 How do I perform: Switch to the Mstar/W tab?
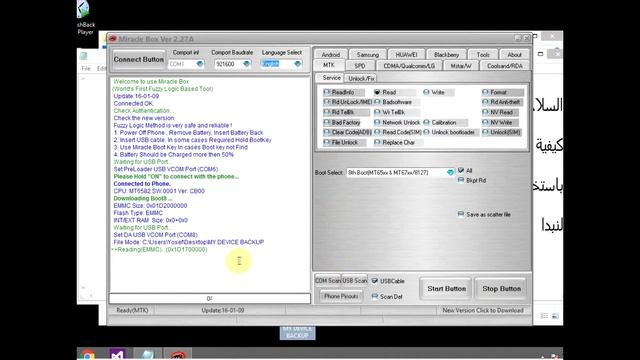tap(461, 66)
